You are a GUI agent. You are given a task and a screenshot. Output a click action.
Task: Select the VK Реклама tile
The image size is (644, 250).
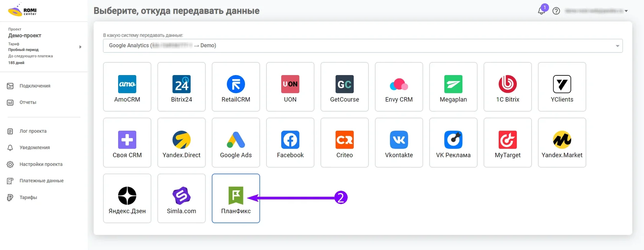(x=453, y=143)
